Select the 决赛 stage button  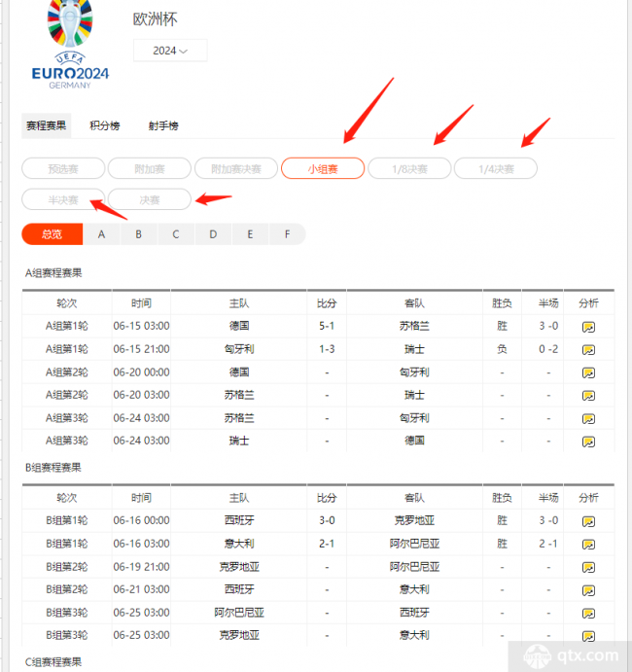150,199
